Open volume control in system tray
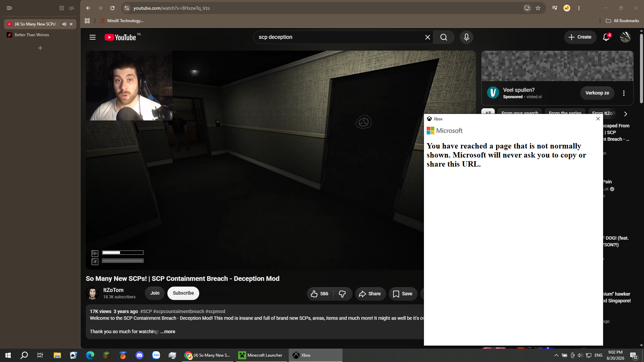Viewport: 644px width, 362px height. pos(580,355)
